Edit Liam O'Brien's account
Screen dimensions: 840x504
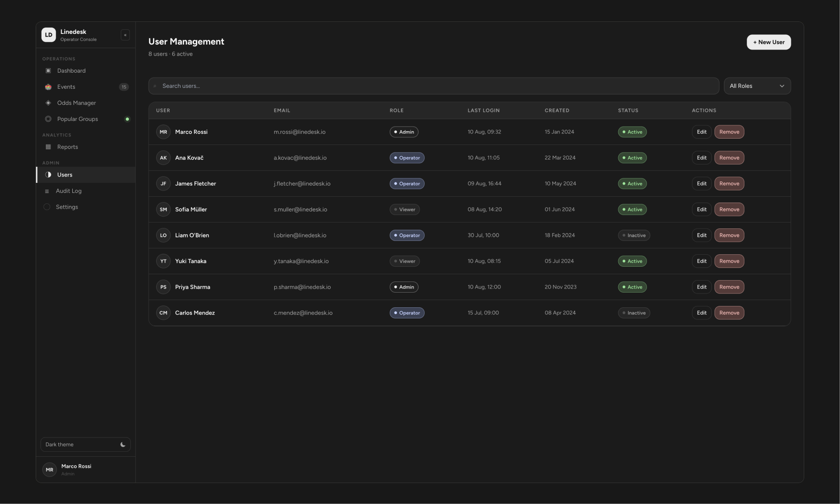click(x=702, y=235)
